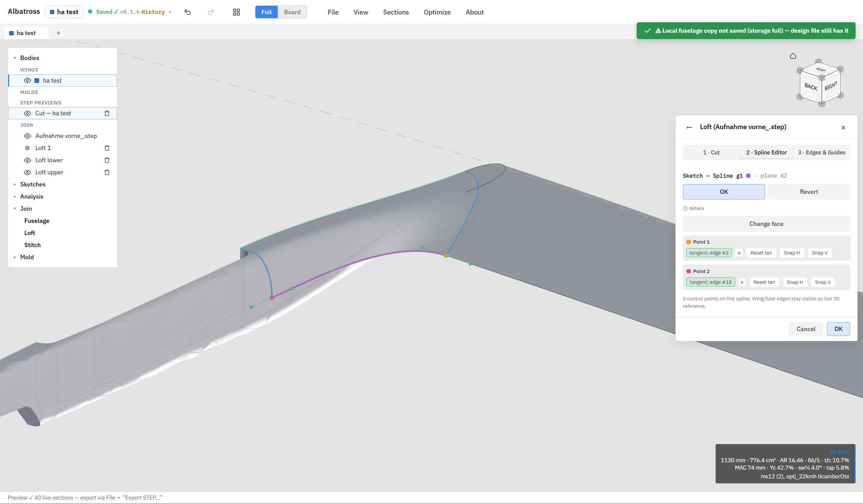
Task: Select the 2 · Spline Editor tab
Action: pos(766,152)
